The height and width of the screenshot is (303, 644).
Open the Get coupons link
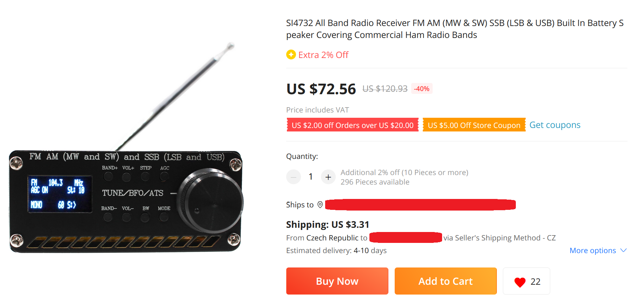(x=555, y=125)
